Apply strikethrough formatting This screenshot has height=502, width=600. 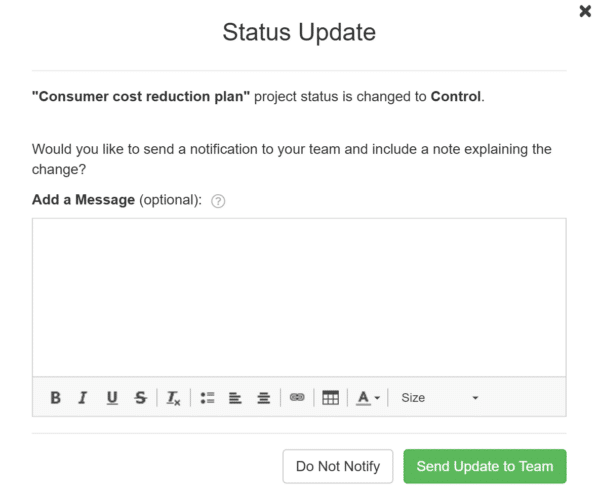click(x=140, y=398)
